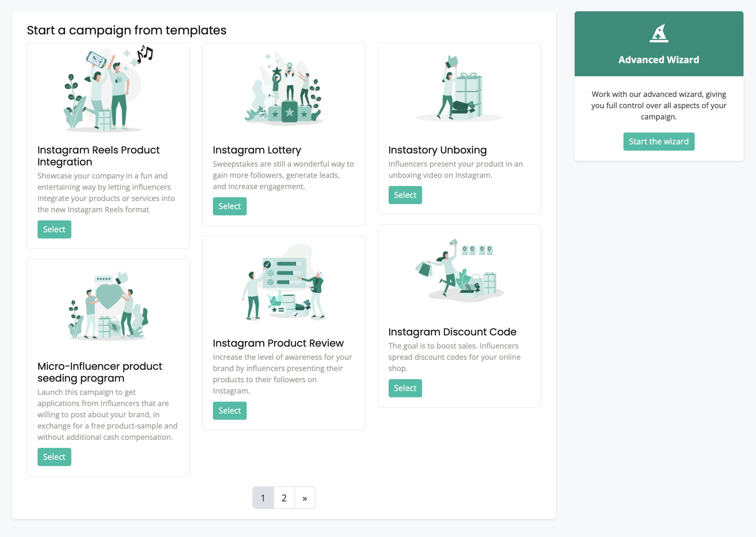Select the Instagram Discount Code template
The image size is (756, 537).
click(405, 388)
